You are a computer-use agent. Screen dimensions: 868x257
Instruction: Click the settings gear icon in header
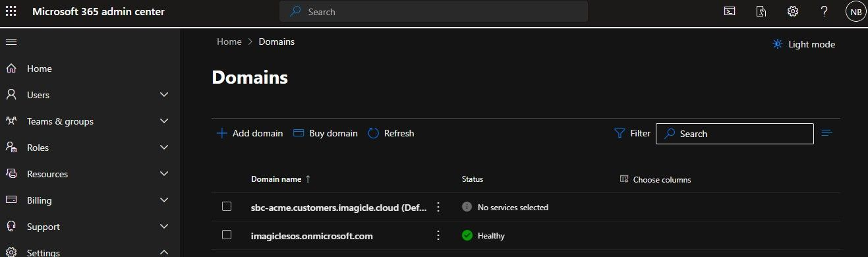[x=793, y=11]
